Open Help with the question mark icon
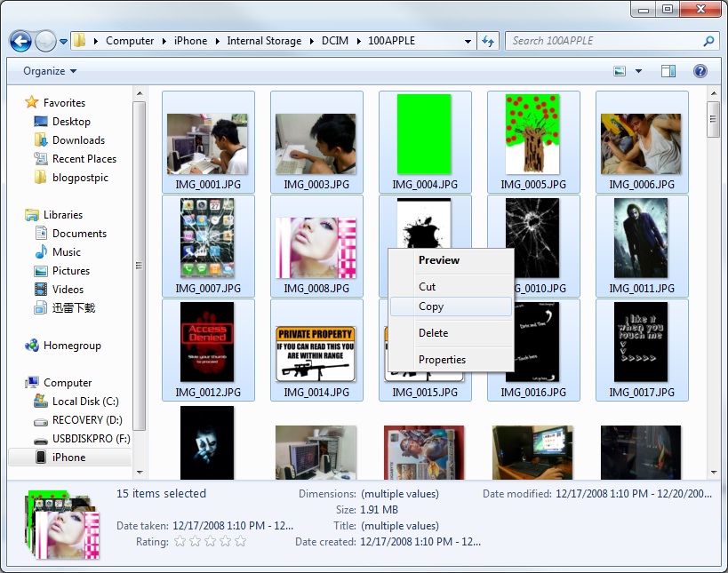Image resolution: width=728 pixels, height=573 pixels. (700, 71)
